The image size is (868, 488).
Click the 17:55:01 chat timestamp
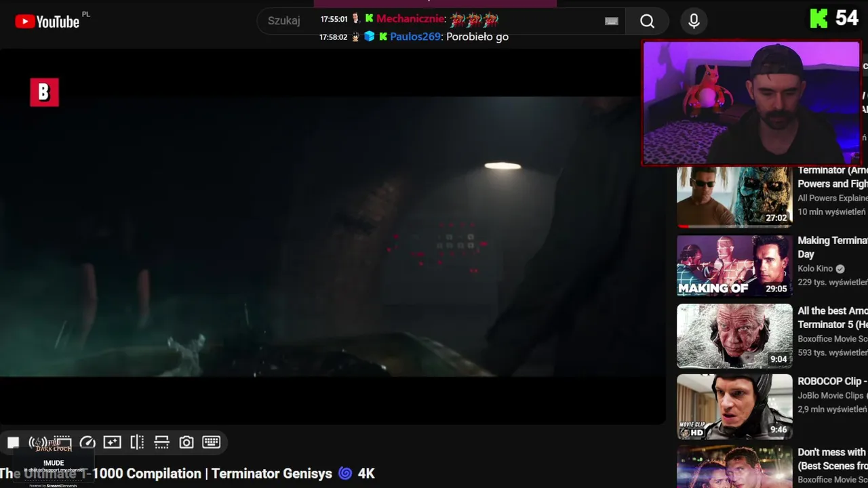click(x=334, y=20)
